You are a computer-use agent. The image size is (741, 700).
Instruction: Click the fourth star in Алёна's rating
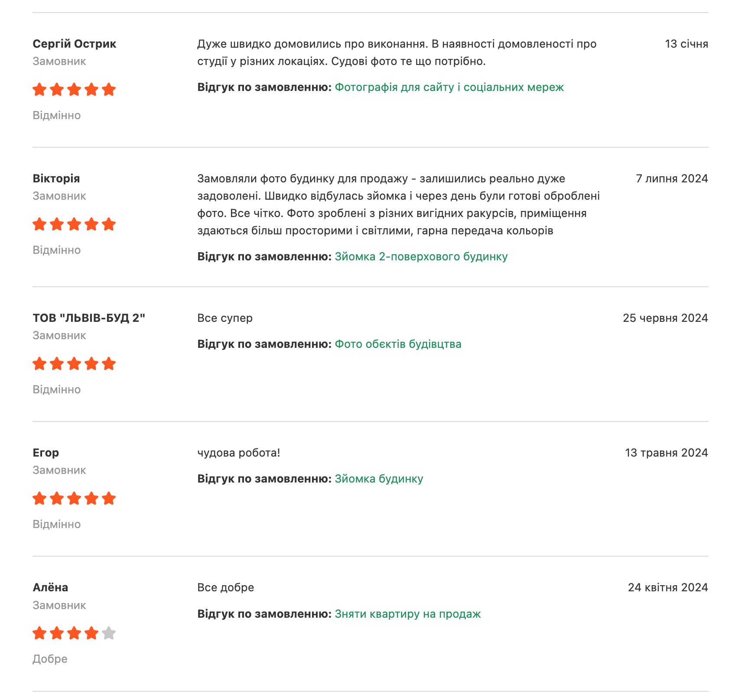[91, 633]
